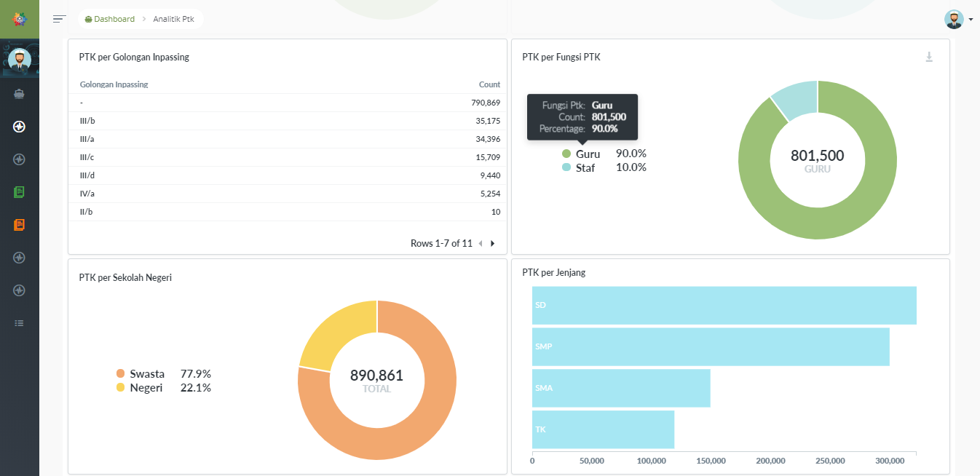Viewport: 980px width, 476px height.
Task: Go to previous page of table rows
Action: (481, 244)
